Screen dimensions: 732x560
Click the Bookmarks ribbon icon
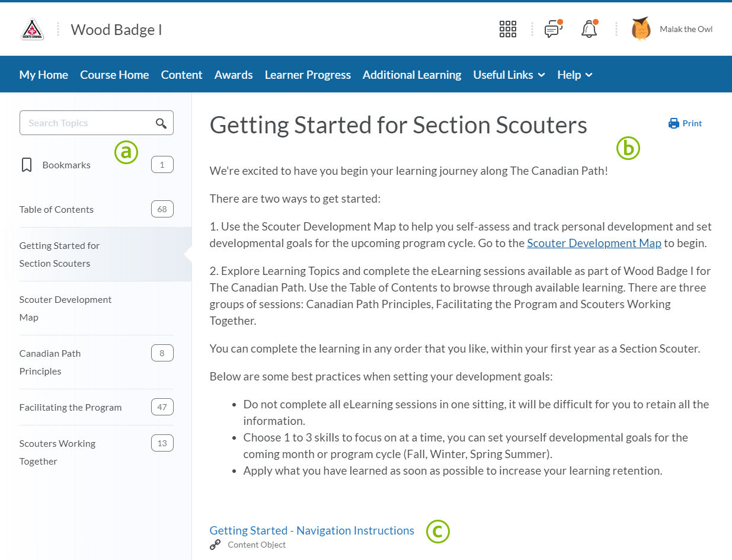pyautogui.click(x=27, y=165)
